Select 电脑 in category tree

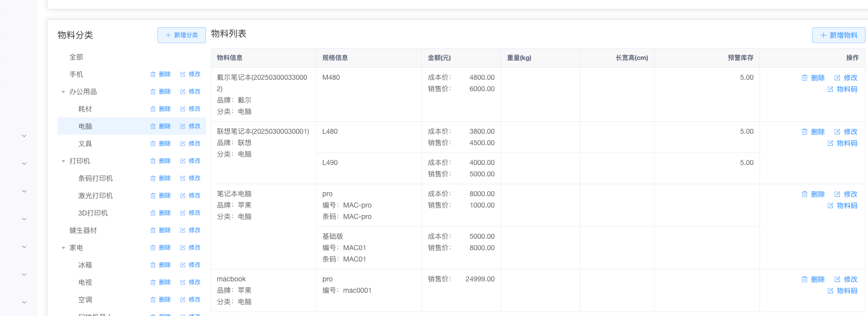click(85, 126)
